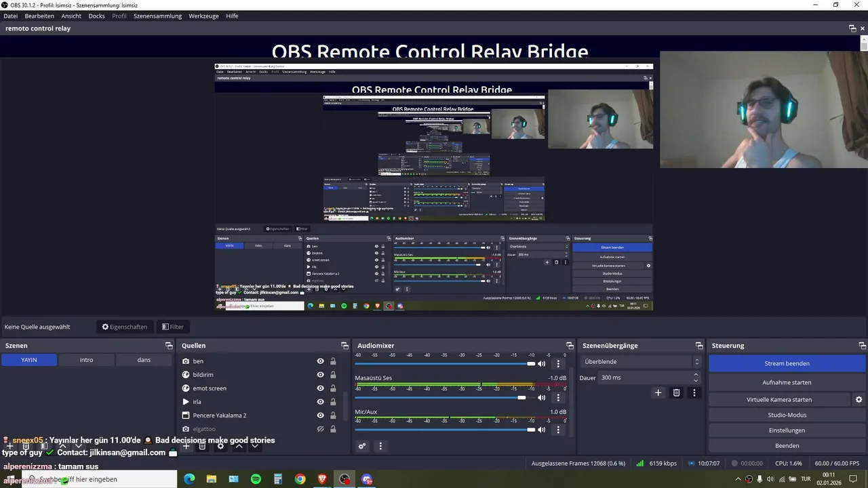
Task: Mute the Masaüstü Ses audio channel
Action: 542,397
